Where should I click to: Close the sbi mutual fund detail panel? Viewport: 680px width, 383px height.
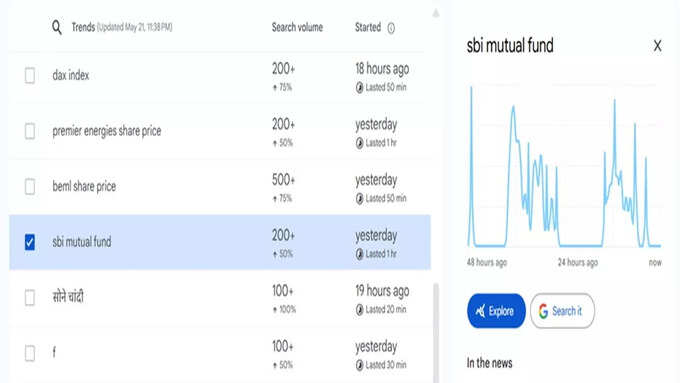point(657,46)
